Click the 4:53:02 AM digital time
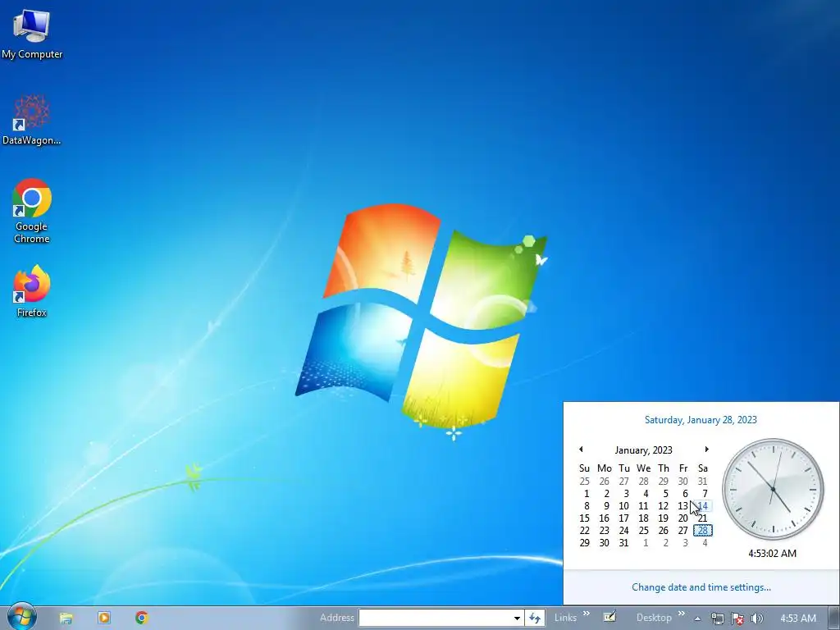Viewport: 840px width, 630px height. tap(773, 554)
